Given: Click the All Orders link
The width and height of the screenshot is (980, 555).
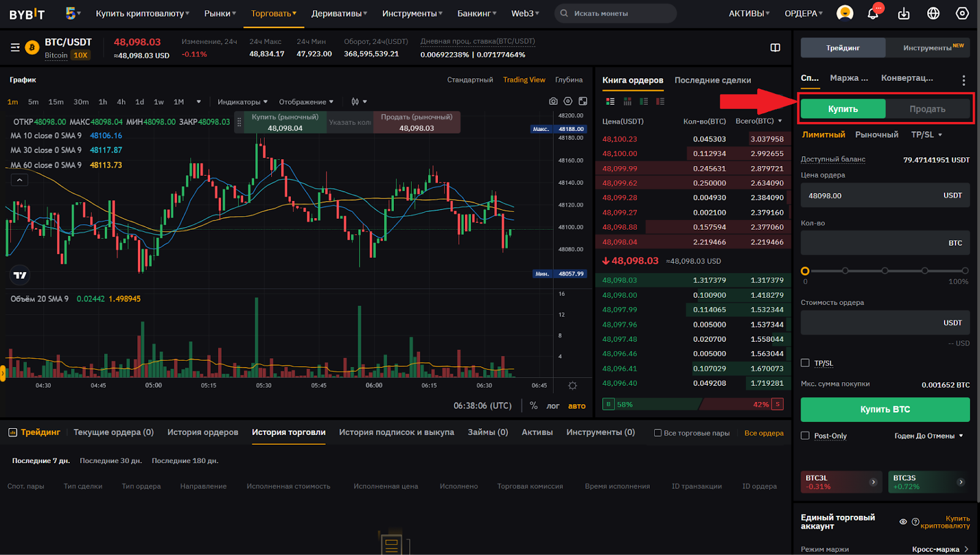Looking at the screenshot, I should (x=764, y=432).
